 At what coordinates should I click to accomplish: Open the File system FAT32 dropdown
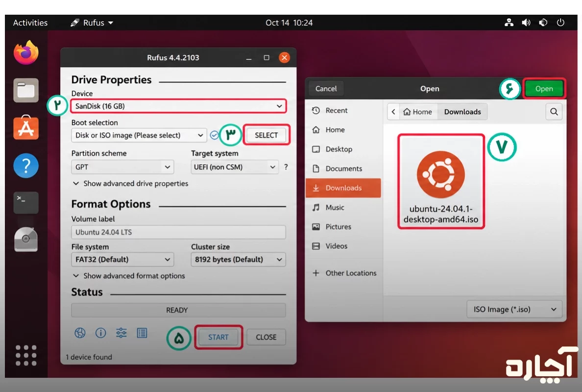[x=122, y=260]
